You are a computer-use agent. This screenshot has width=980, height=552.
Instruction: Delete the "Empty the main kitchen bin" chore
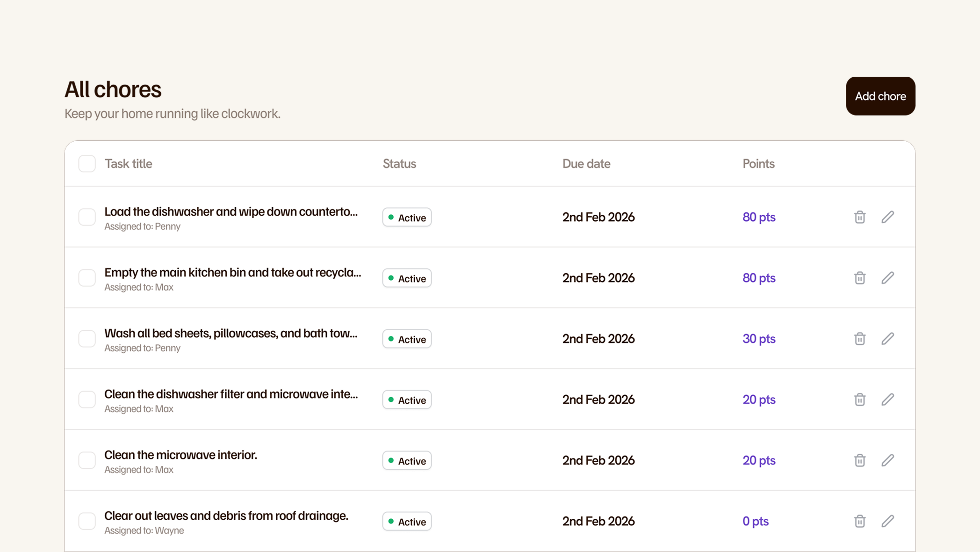click(859, 278)
